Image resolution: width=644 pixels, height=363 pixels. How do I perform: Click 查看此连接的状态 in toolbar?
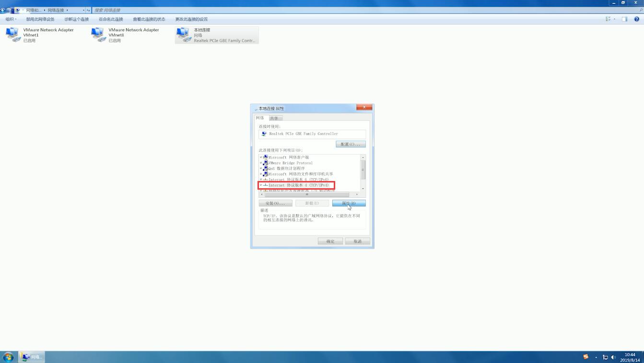149,19
